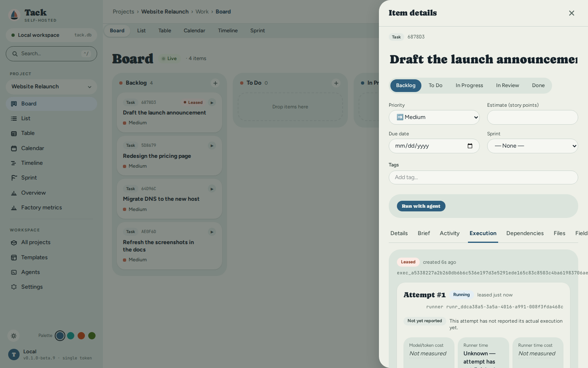This screenshot has height=368, width=588.
Task: Open Website Relaunch in the breadcrumb
Action: coord(165,12)
